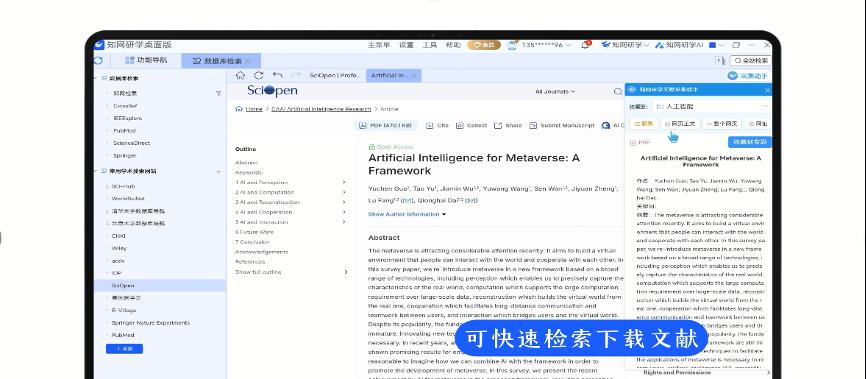Viewport: 866px width, 379px height.
Task: Click the forward arrow icon in browser toolbar
Action: [296, 75]
